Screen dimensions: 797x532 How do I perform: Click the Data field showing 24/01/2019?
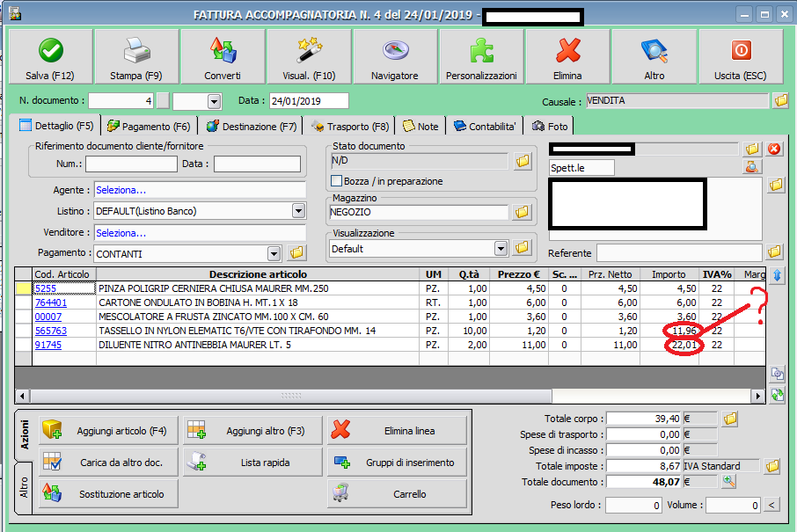pos(308,101)
